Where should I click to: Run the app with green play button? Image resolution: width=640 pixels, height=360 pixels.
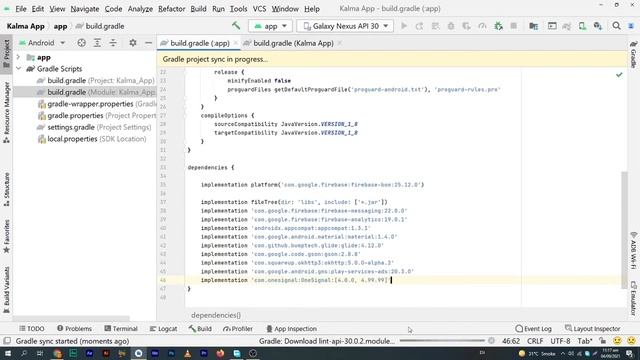(x=404, y=26)
